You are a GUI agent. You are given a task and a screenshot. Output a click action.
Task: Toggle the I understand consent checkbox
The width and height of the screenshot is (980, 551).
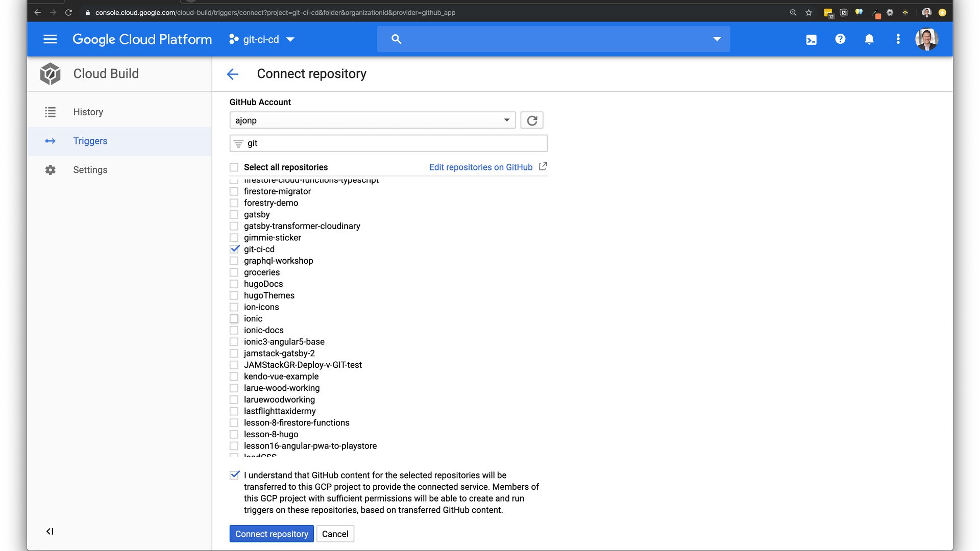[234, 475]
